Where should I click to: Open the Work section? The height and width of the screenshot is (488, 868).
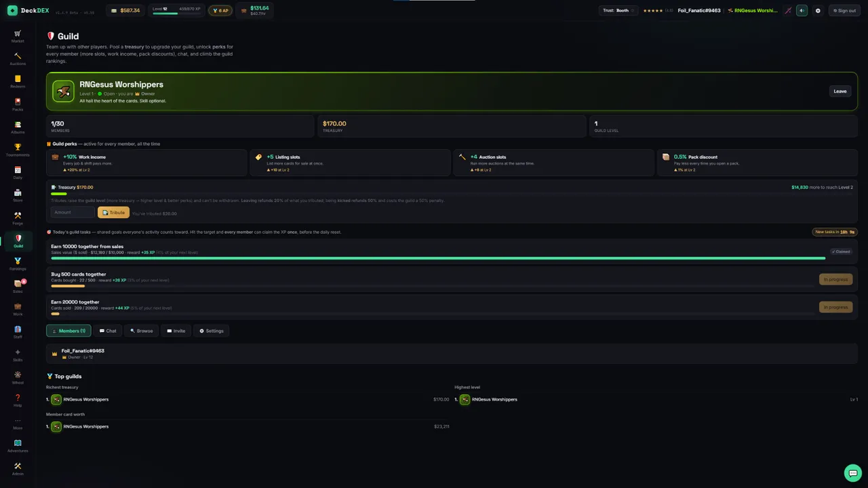tap(18, 309)
